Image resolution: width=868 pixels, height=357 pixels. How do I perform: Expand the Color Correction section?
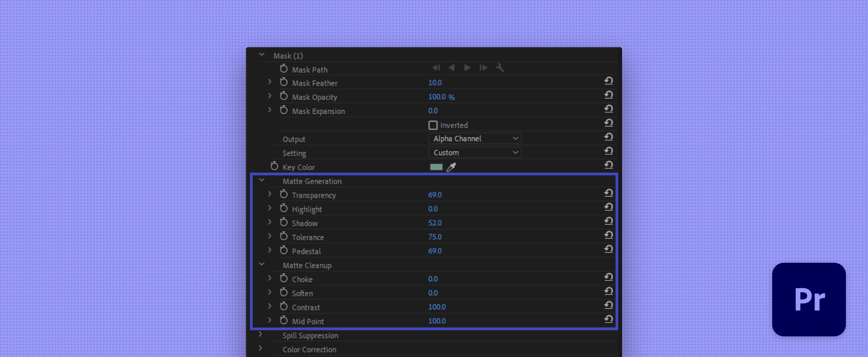tap(260, 348)
